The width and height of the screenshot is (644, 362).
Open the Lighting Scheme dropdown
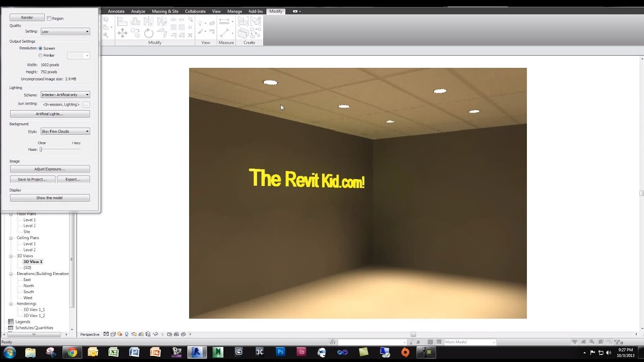tap(65, 95)
